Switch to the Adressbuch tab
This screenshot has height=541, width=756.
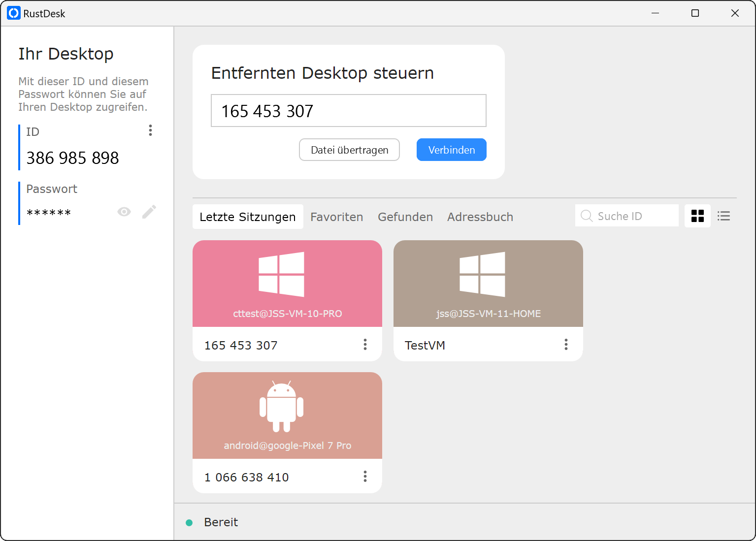click(x=480, y=217)
